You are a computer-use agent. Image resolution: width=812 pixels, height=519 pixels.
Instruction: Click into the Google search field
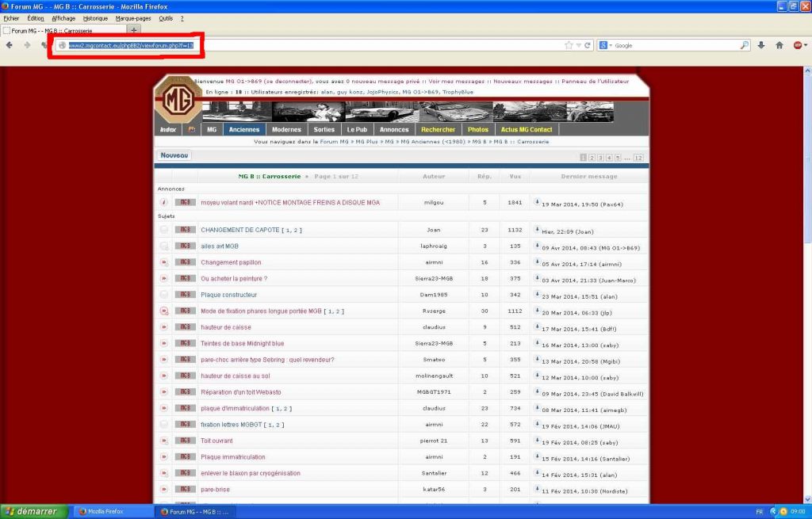tap(676, 45)
